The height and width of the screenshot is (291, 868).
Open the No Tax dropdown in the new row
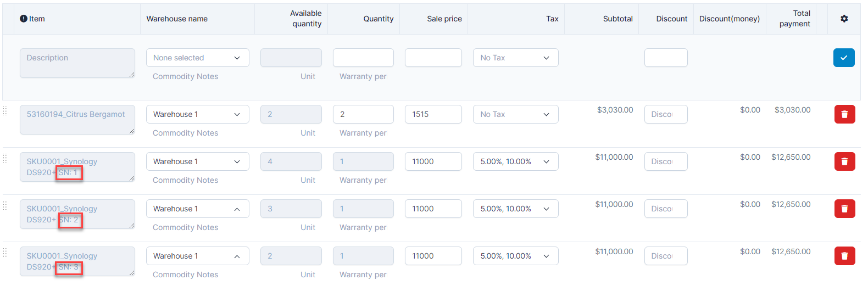point(515,58)
